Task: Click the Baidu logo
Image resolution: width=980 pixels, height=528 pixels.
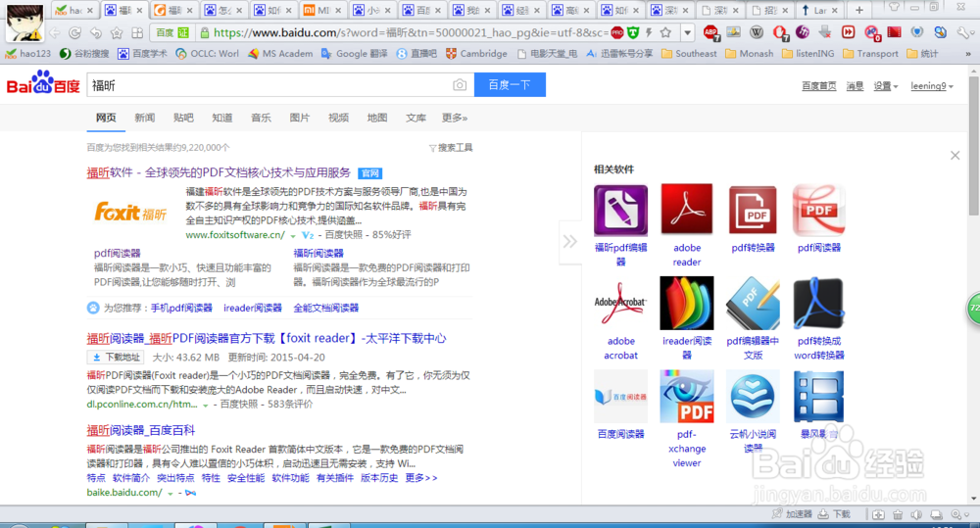Action: click(x=43, y=83)
